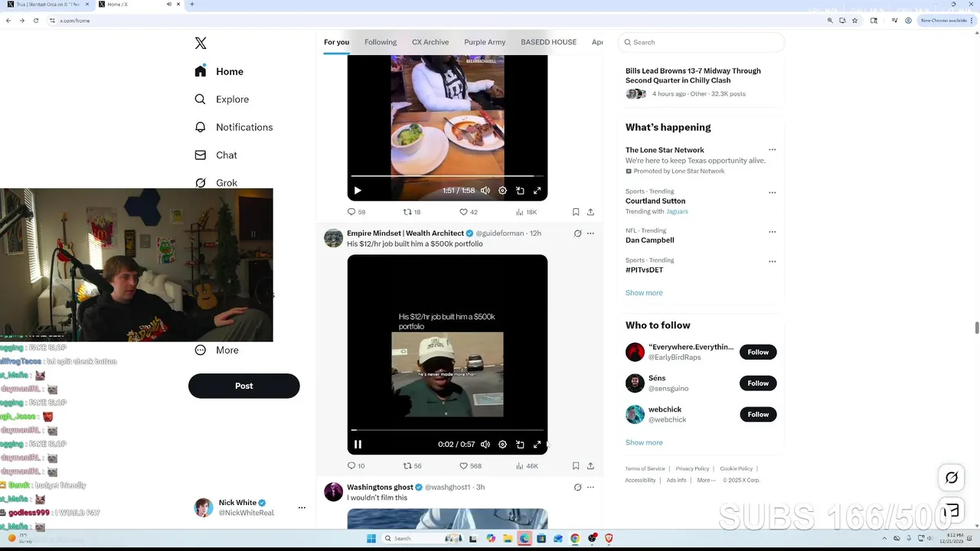Image resolution: width=980 pixels, height=551 pixels.
Task: Open Empire Mindset | Wealth Architect profile name
Action: 405,233
